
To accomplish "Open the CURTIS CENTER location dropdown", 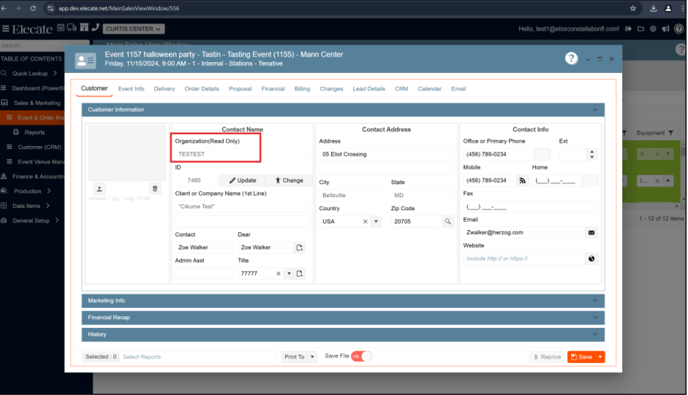I will pyautogui.click(x=134, y=29).
